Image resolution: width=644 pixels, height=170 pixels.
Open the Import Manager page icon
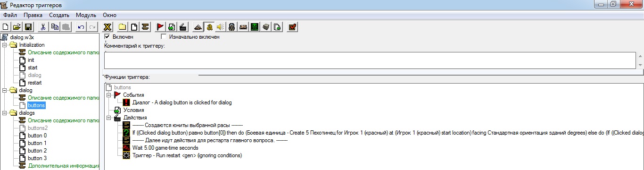[x=278, y=27]
